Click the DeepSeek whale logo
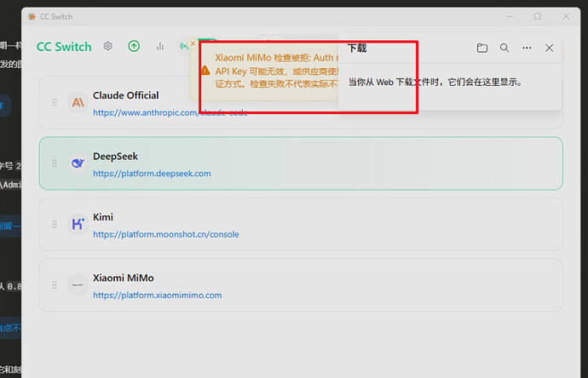Viewport: 588px width, 378px height. tap(78, 163)
